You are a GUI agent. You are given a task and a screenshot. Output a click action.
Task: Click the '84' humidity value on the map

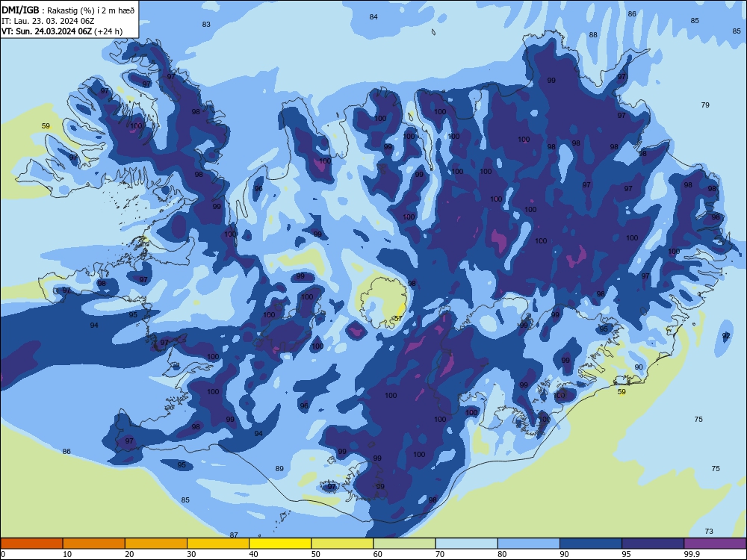(x=373, y=16)
